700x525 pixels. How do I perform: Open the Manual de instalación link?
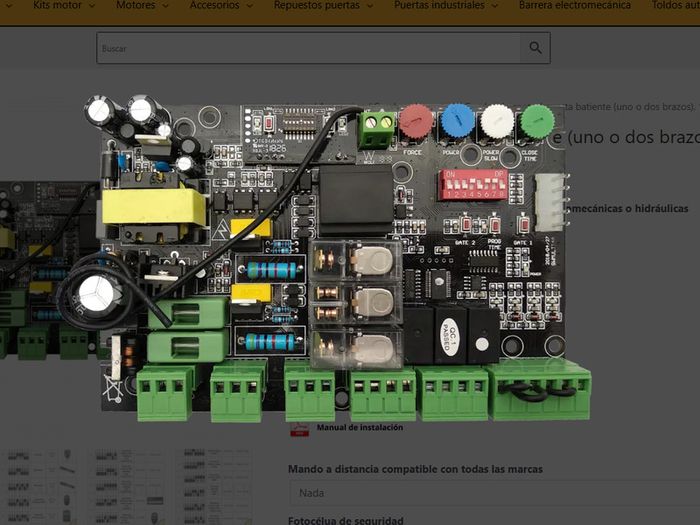360,427
